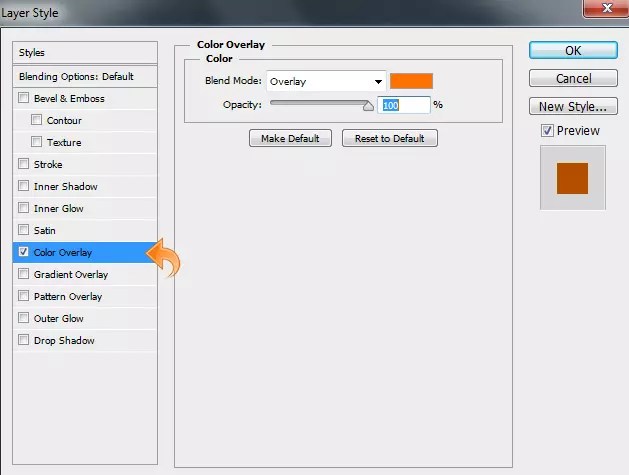Screen dimensions: 629x475
Task: Select the Inner Shadow effect label
Action: [66, 187]
